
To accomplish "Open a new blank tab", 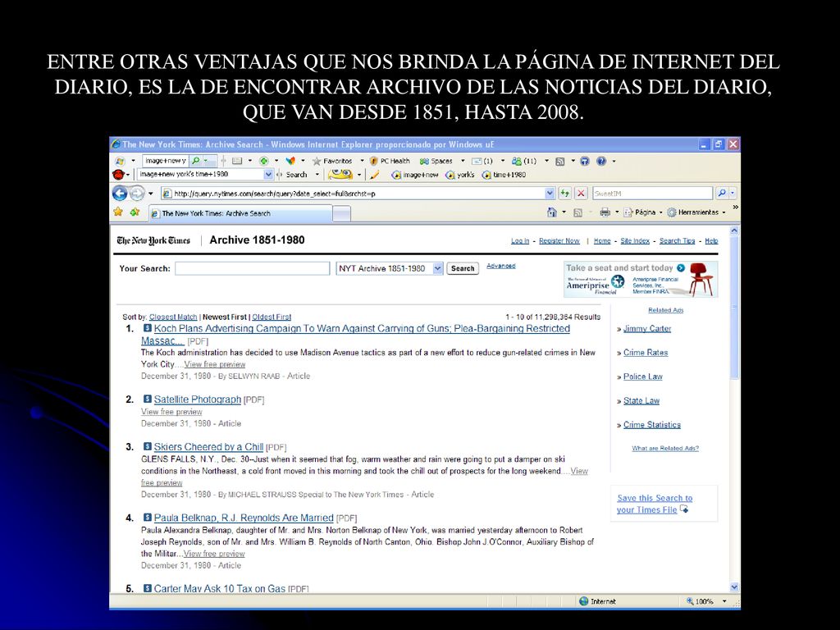I will pyautogui.click(x=342, y=214).
